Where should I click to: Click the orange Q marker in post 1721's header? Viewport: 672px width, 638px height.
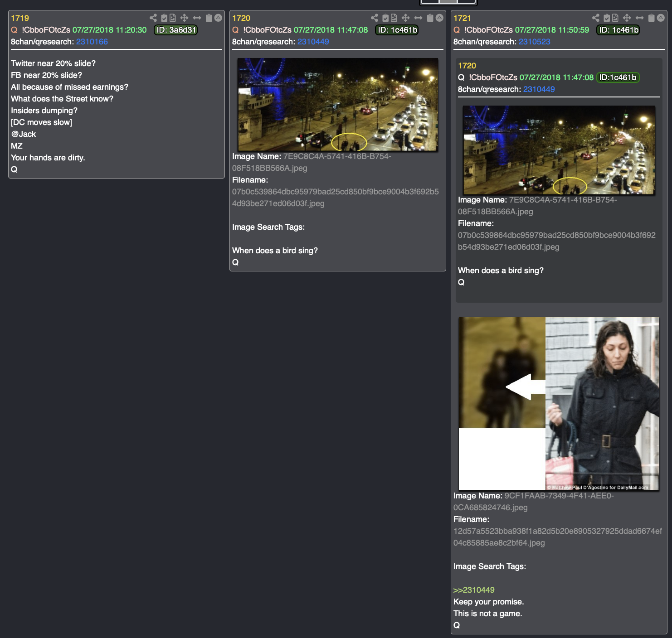[457, 30]
